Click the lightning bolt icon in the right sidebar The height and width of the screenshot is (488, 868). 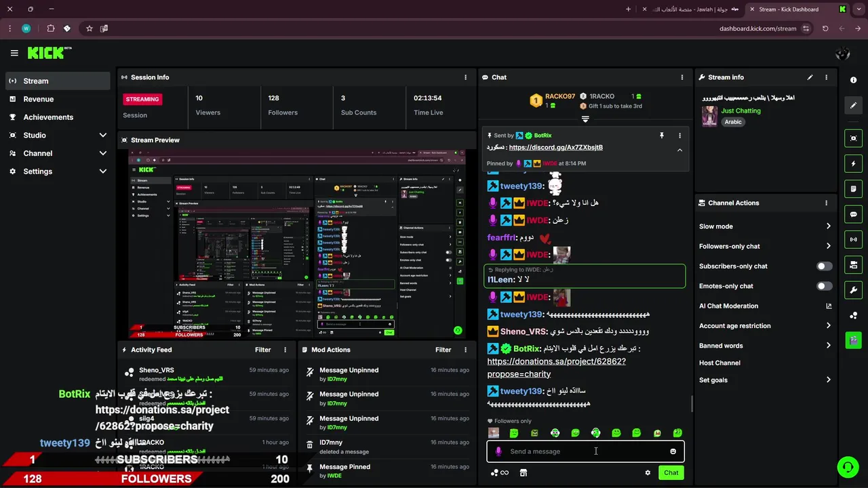(853, 163)
